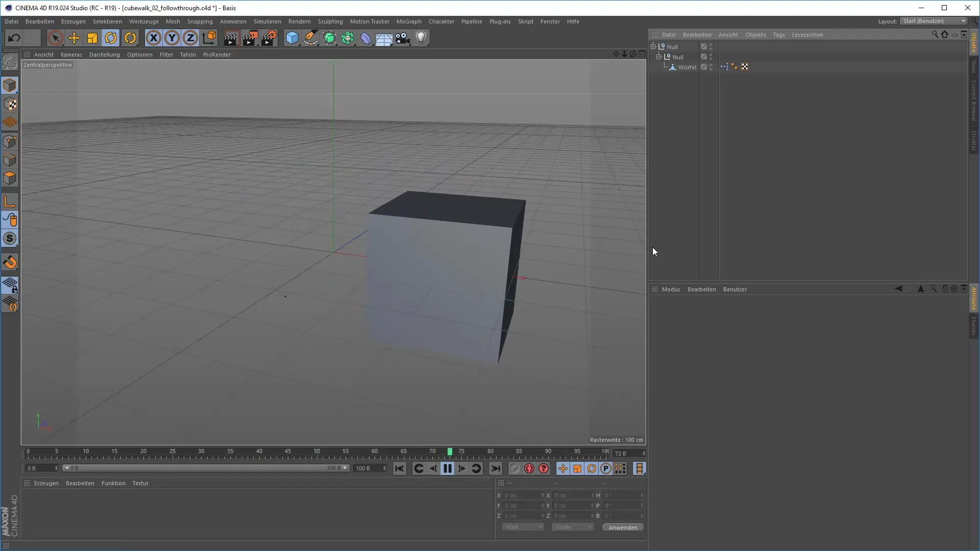980x551 pixels.
Task: Toggle parameter (P) keyframe recording
Action: tap(606, 468)
